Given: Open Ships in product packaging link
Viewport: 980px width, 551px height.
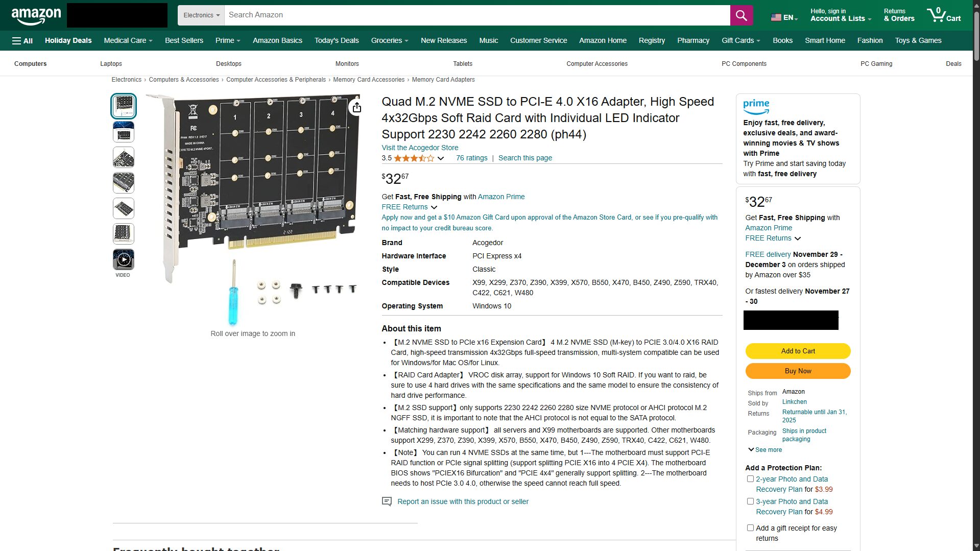Looking at the screenshot, I should click(804, 435).
